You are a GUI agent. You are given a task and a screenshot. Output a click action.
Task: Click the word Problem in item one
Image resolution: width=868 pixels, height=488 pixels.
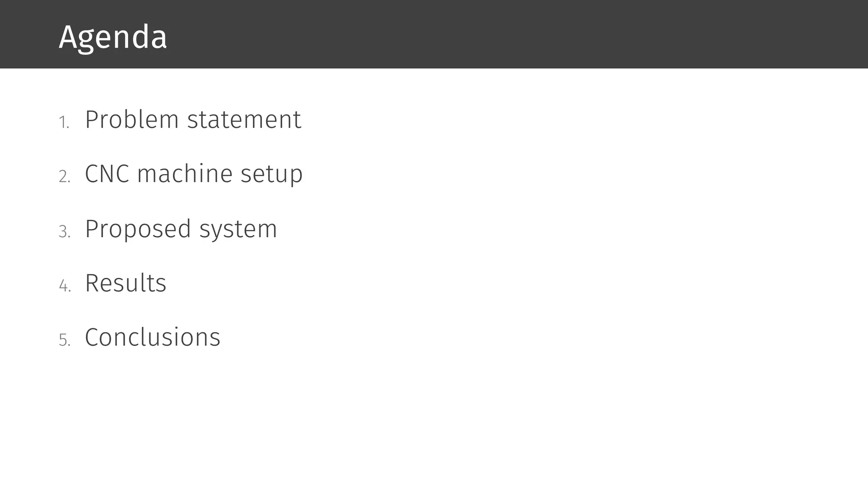click(x=132, y=119)
